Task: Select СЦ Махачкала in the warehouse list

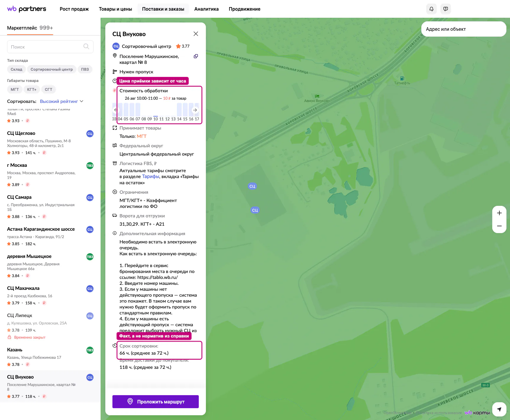Action: pos(50,295)
